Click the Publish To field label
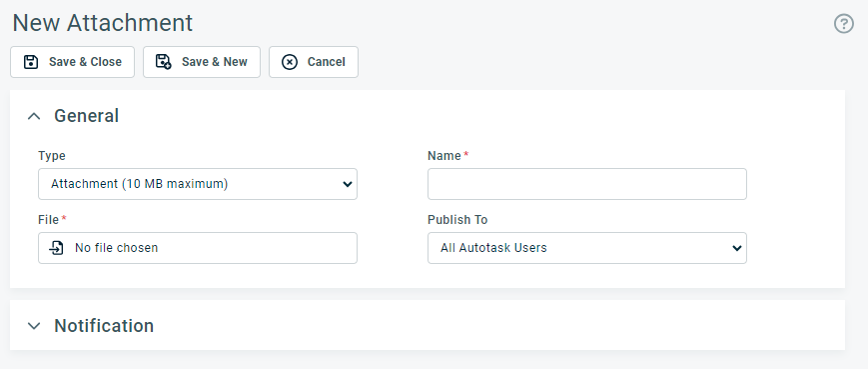This screenshot has height=369, width=868. [x=457, y=220]
